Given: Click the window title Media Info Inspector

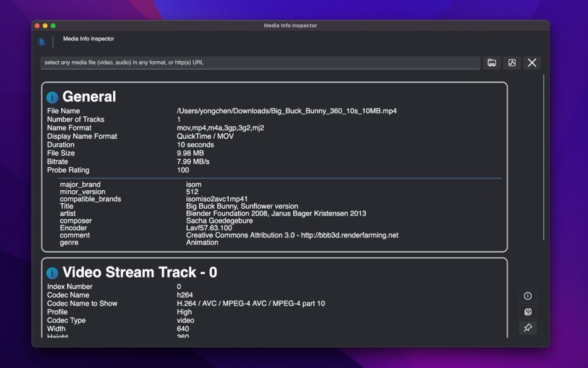Looking at the screenshot, I should 290,25.
